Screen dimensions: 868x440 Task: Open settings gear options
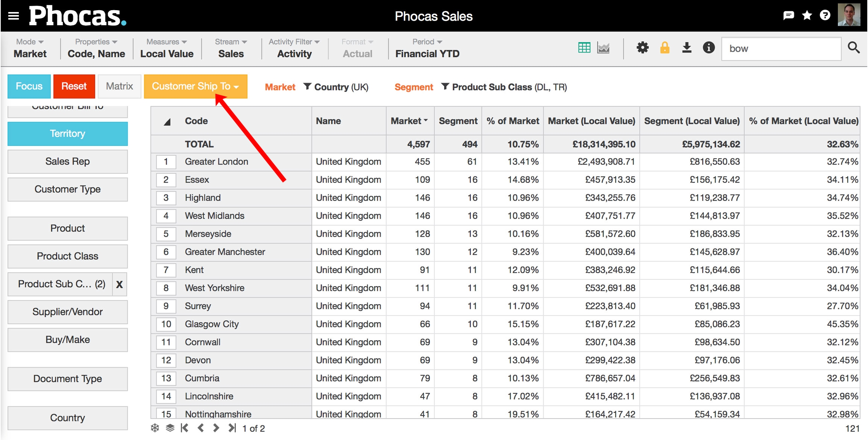coord(642,48)
